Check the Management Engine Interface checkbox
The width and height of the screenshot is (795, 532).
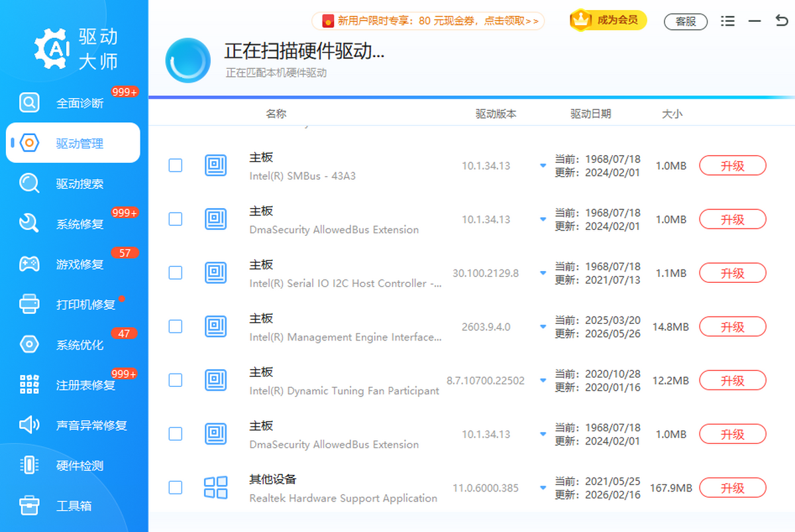[x=176, y=327]
